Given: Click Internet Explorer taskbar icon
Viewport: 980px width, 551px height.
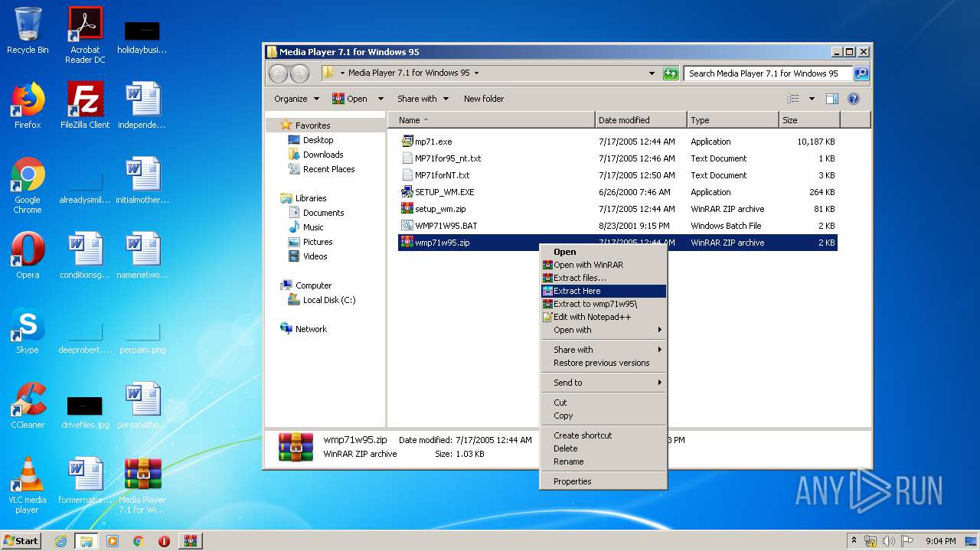Looking at the screenshot, I should pos(61,541).
